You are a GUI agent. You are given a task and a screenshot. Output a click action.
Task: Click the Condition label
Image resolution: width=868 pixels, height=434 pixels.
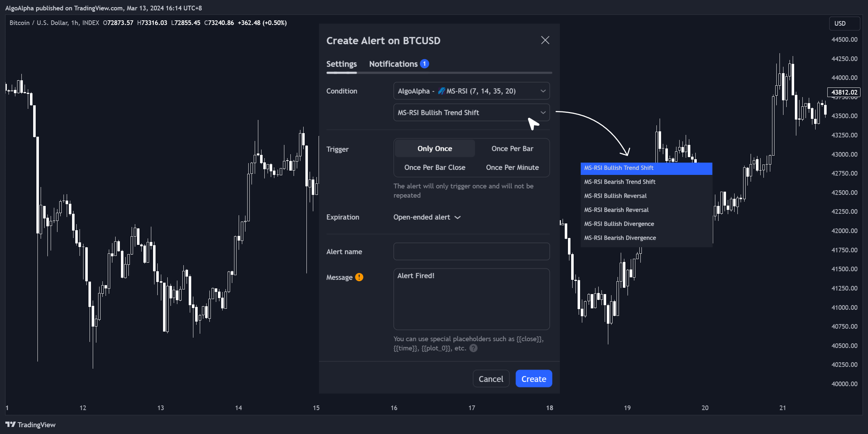tap(341, 91)
